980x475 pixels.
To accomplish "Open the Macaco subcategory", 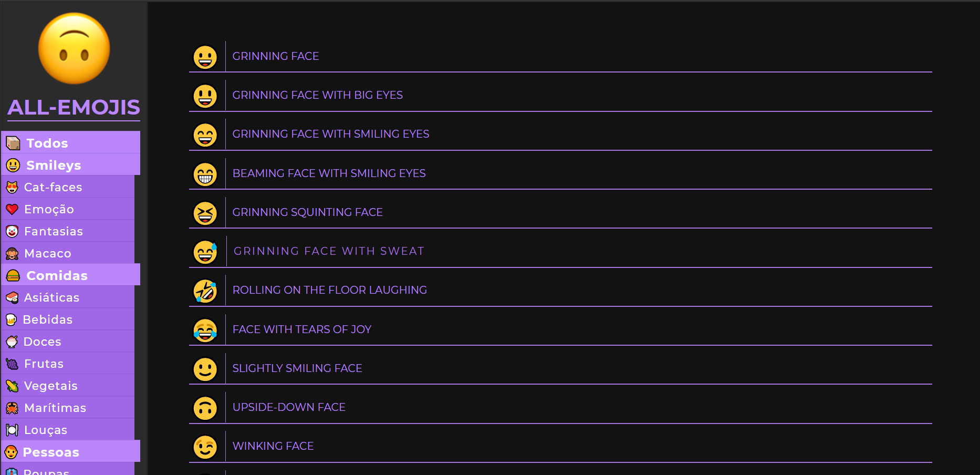I will pos(47,253).
